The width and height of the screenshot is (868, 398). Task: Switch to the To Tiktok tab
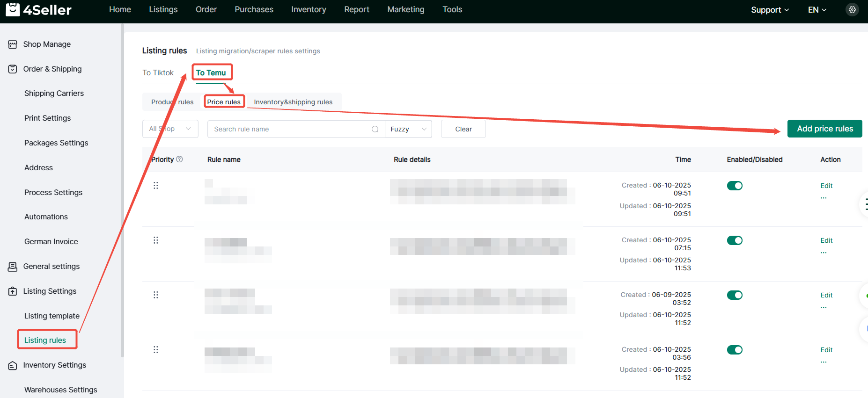click(x=158, y=73)
